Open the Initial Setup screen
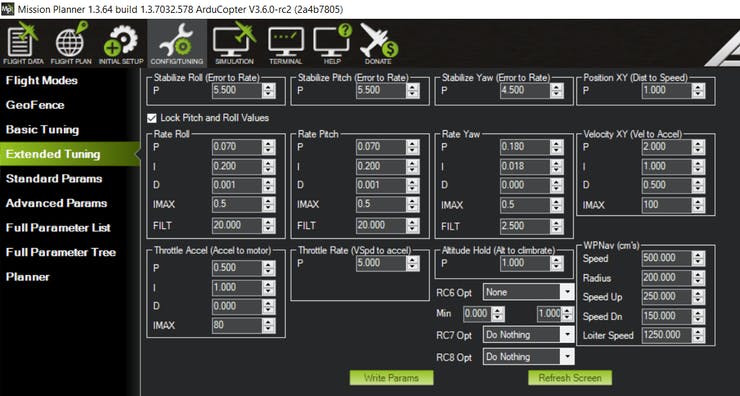740x396 pixels. click(x=121, y=43)
